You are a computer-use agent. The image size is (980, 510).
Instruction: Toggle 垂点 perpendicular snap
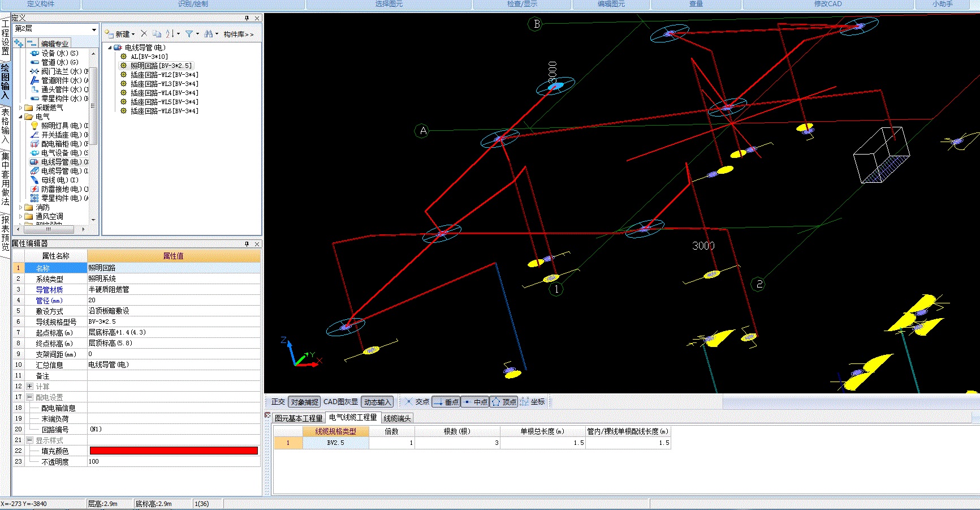pyautogui.click(x=446, y=402)
